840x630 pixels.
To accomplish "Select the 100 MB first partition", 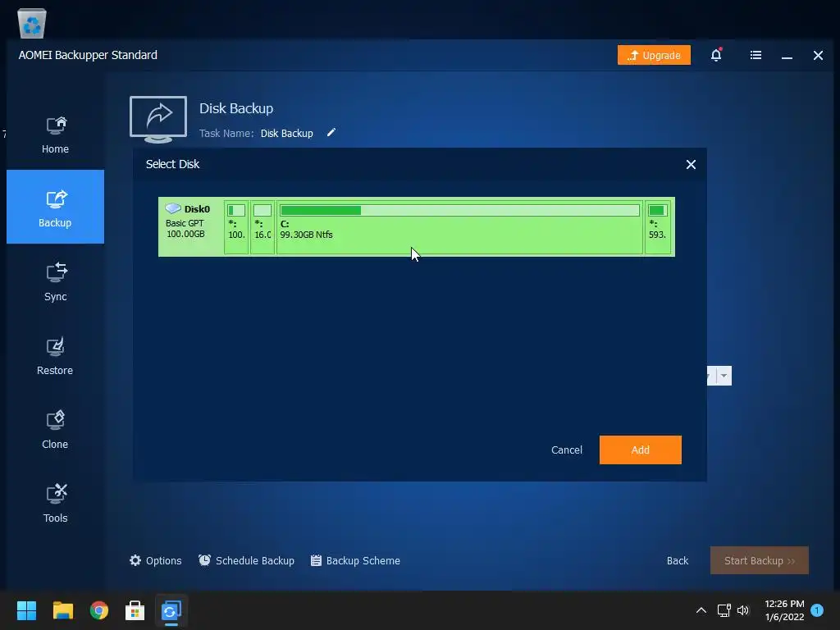I will tap(236, 226).
